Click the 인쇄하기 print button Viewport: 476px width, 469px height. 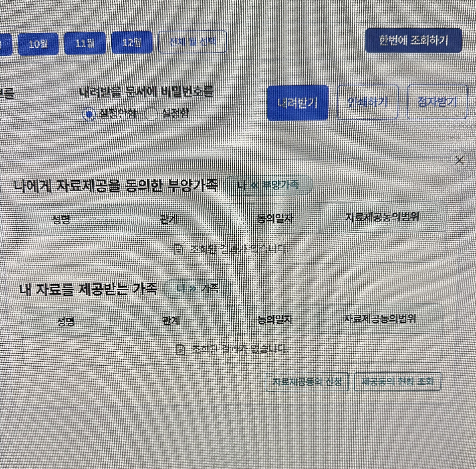click(367, 102)
